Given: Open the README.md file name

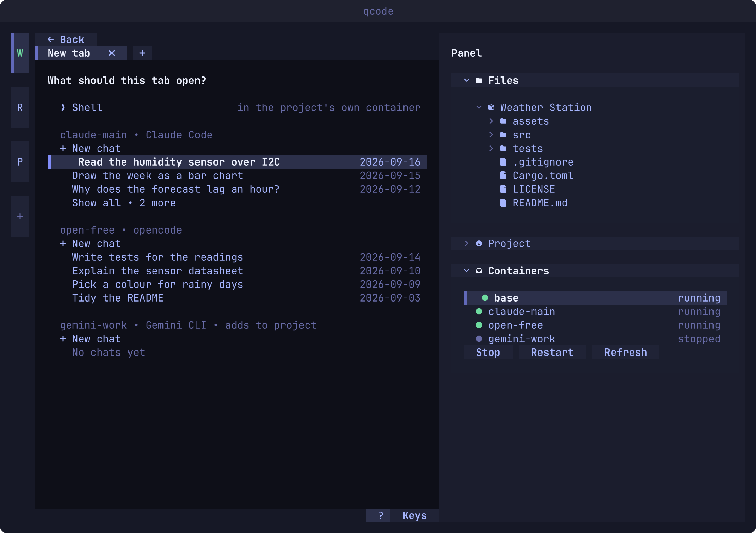Looking at the screenshot, I should tap(540, 203).
